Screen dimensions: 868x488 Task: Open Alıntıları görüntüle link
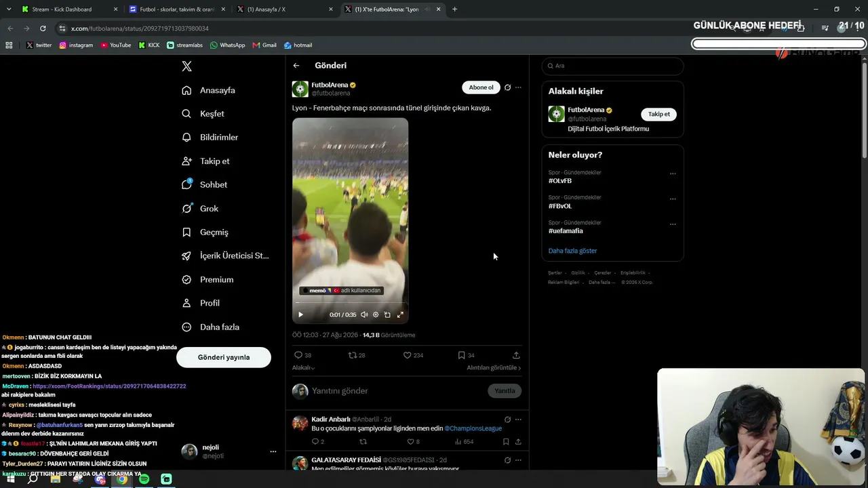click(494, 368)
